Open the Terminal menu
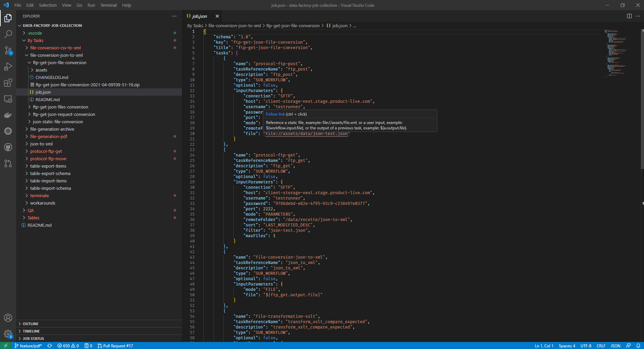Screen dimensions: 644x349 pyautogui.click(x=108, y=5)
